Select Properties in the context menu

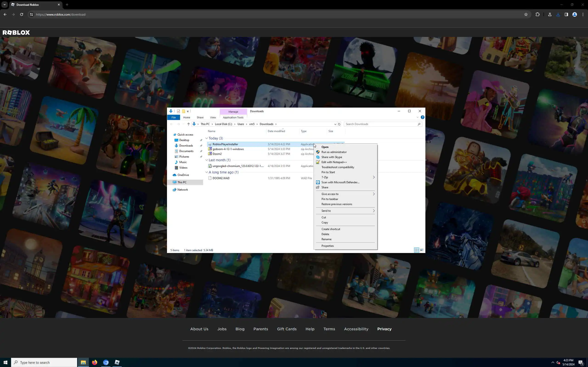(x=327, y=246)
